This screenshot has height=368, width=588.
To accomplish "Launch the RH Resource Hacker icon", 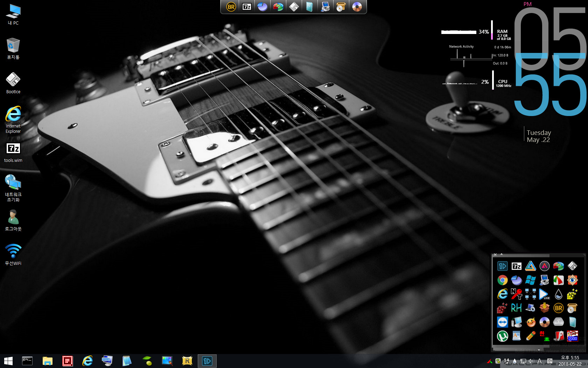I will point(517,308).
